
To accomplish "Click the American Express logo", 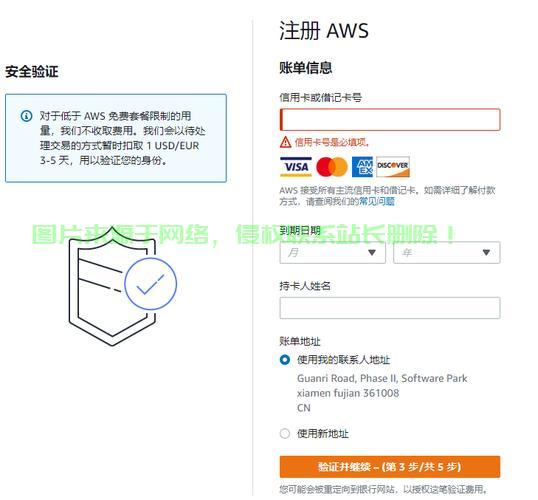I will 362,167.
